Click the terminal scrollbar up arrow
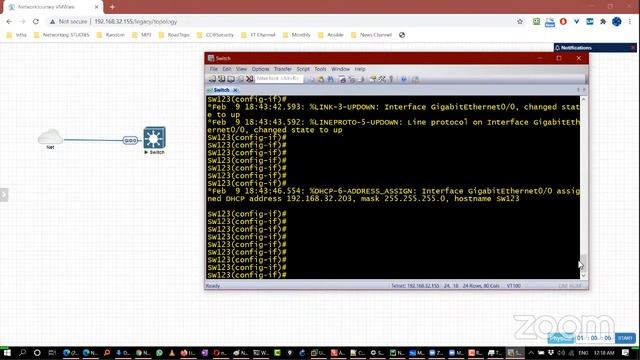Screen dimensions: 640x360 pyautogui.click(x=583, y=99)
